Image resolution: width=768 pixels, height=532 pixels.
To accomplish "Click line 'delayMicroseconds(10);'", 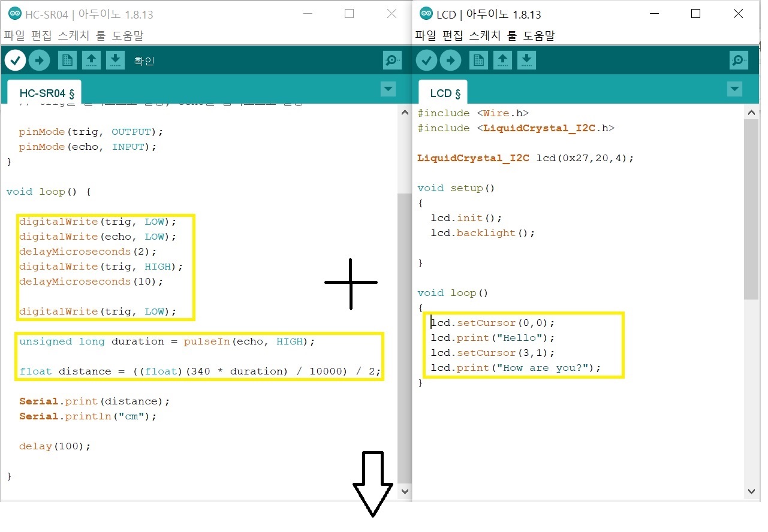I will (91, 282).
